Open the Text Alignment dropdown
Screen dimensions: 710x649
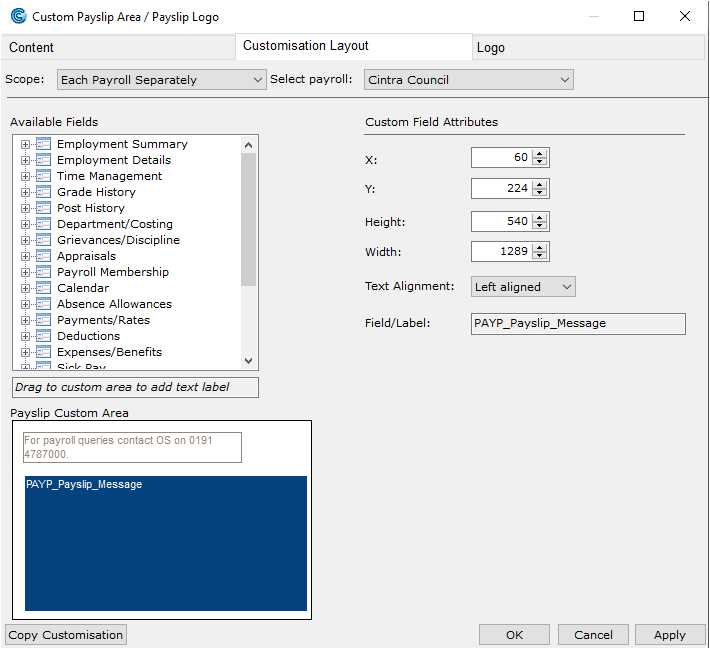[523, 287]
